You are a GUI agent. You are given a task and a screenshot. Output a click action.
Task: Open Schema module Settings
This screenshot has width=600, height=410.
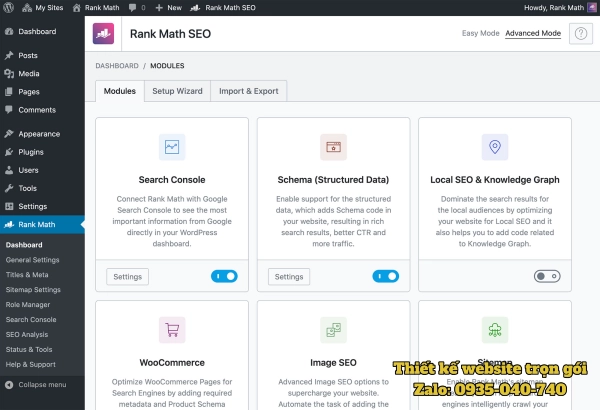(289, 277)
